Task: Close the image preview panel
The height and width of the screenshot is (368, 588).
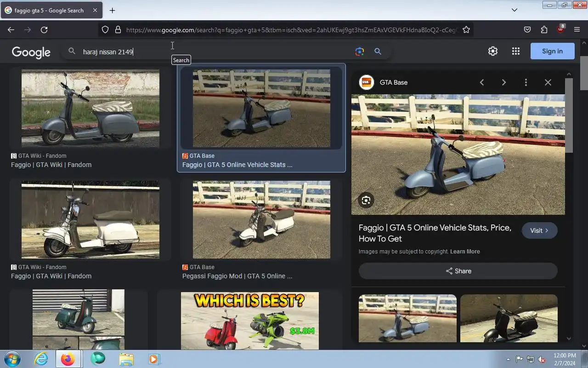Action: click(548, 82)
